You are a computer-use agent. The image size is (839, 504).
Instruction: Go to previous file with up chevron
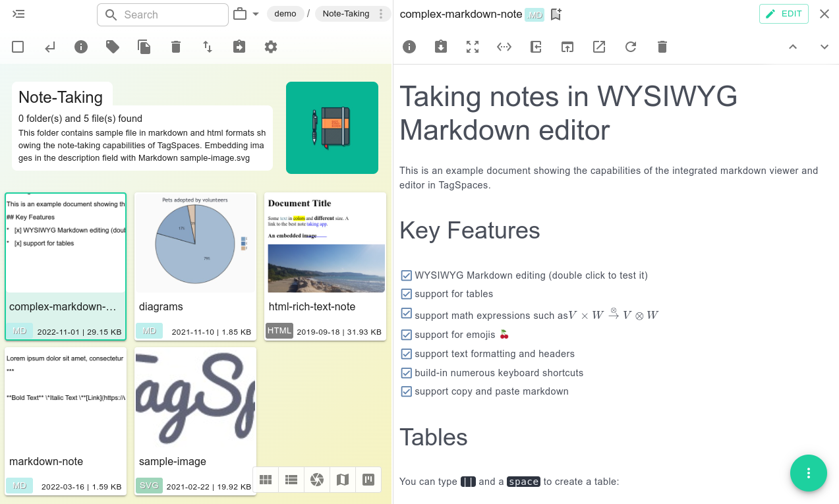[793, 47]
